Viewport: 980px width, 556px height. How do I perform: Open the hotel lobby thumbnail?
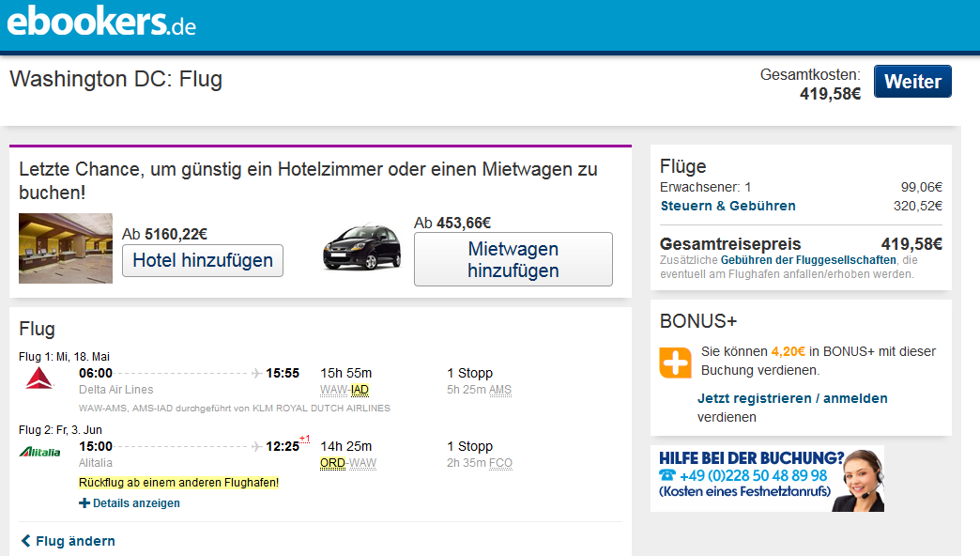click(66, 248)
